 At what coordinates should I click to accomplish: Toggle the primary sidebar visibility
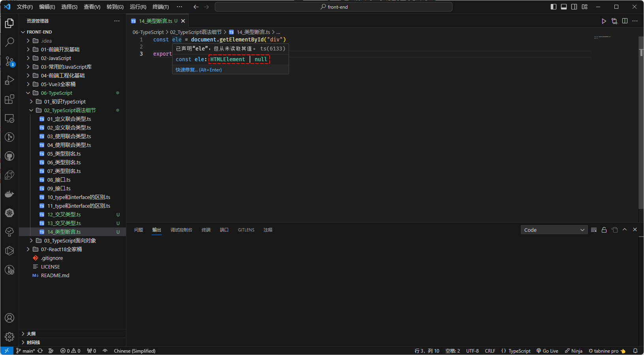pyautogui.click(x=554, y=7)
